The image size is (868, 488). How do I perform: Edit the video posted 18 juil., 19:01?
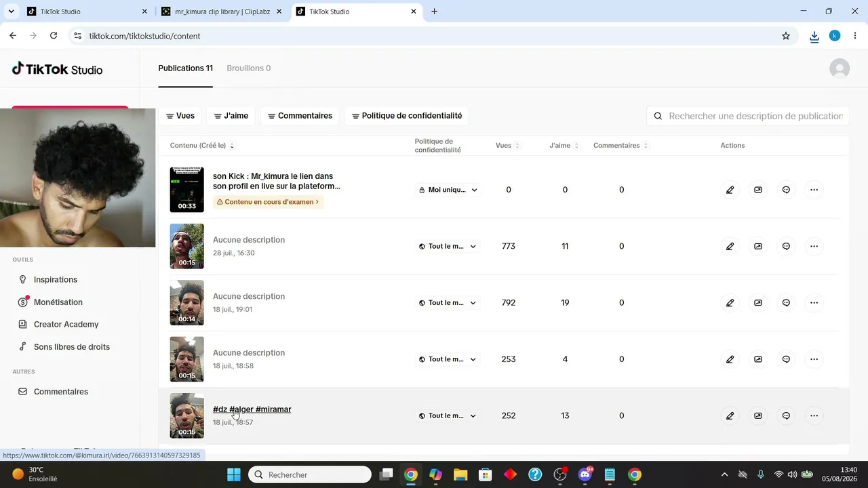(x=730, y=303)
